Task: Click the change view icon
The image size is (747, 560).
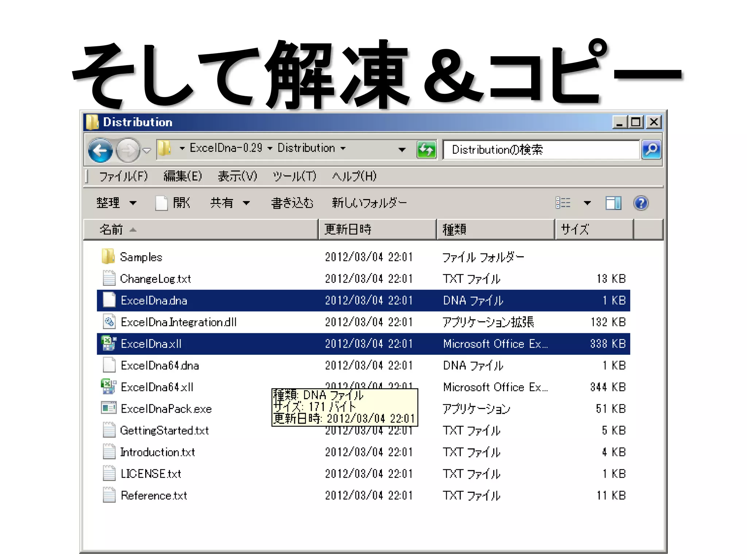Action: click(x=563, y=203)
